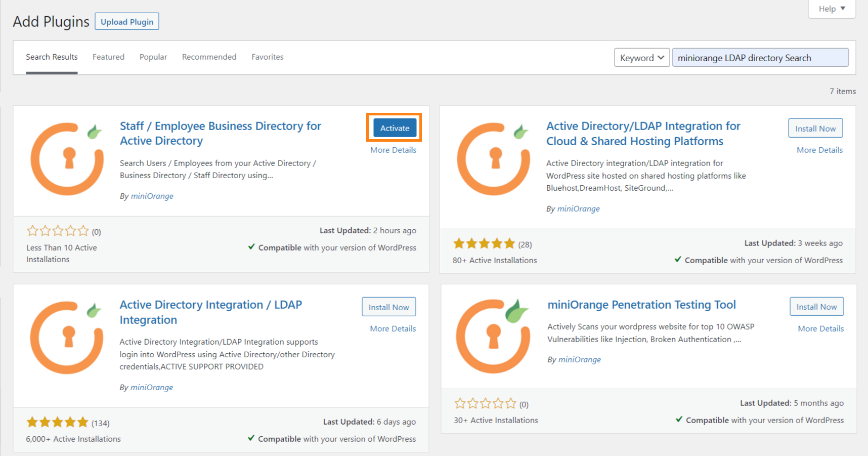
Task: Switch to the Favorites tab
Action: tap(268, 57)
